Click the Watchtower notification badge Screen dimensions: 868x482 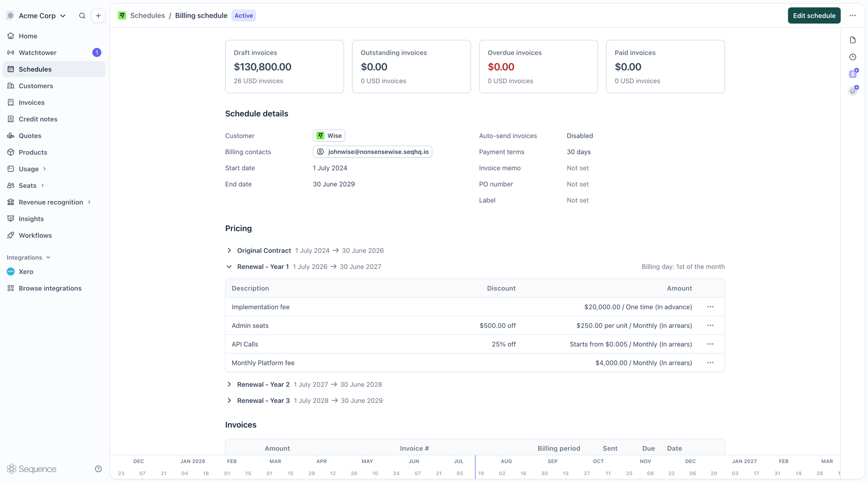tap(97, 52)
